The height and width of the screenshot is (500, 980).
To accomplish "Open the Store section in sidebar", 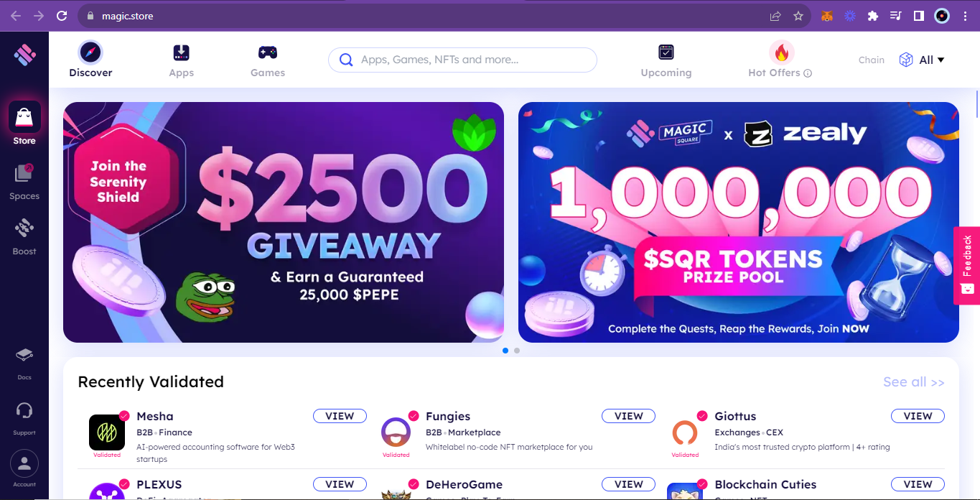I will (24, 123).
